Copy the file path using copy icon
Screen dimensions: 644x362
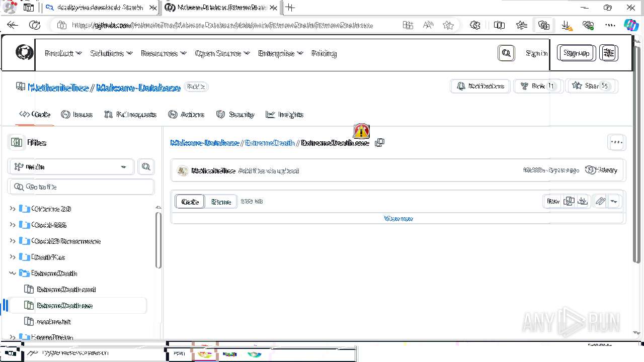point(380,143)
